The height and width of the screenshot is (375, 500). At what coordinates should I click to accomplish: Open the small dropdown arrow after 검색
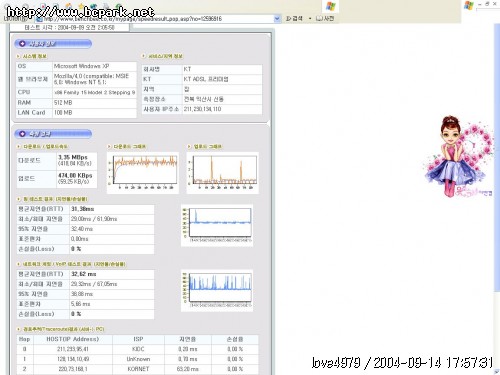tap(310, 19)
